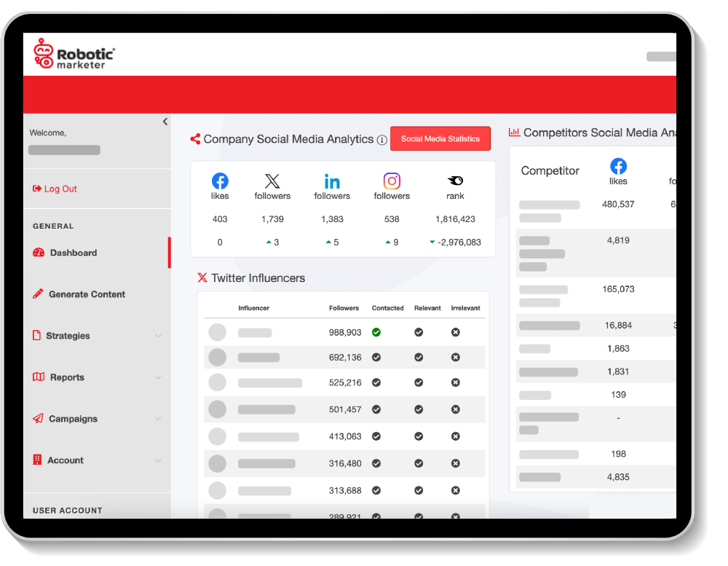Click the Instagram followers icon

click(392, 181)
